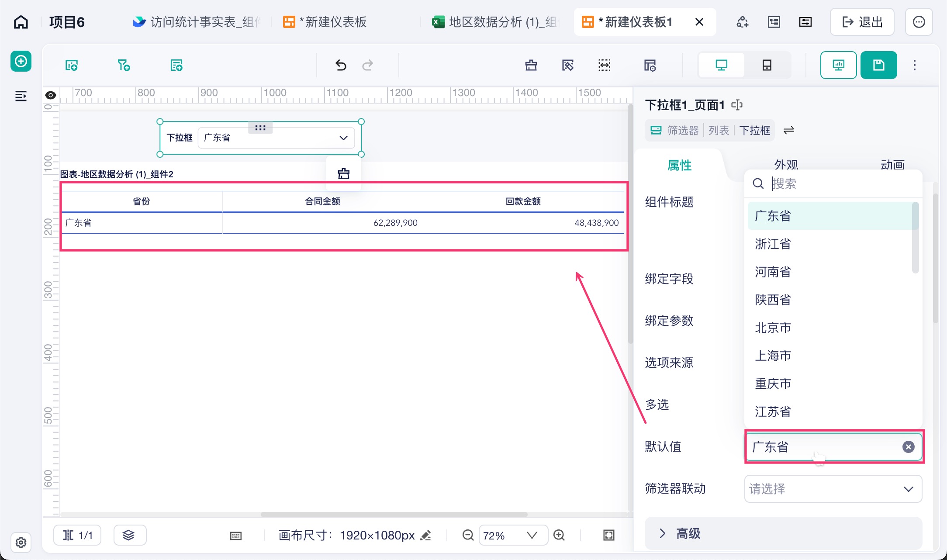
Task: Expand the 高级 section
Action: (x=783, y=533)
